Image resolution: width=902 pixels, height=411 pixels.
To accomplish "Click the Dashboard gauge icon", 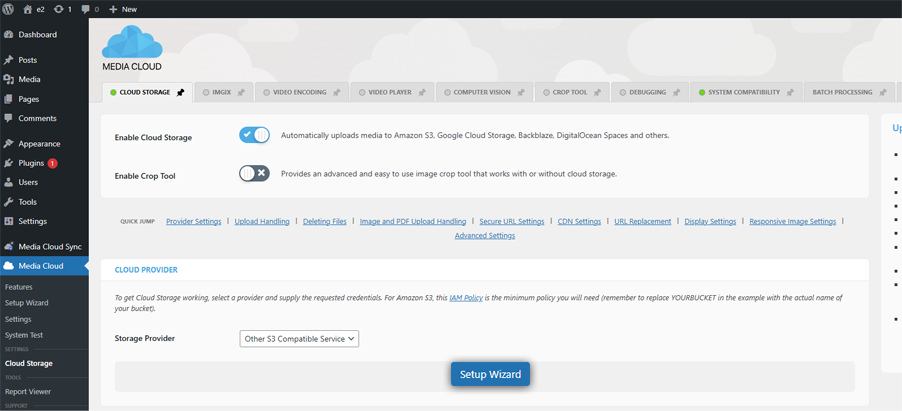I will (x=9, y=35).
